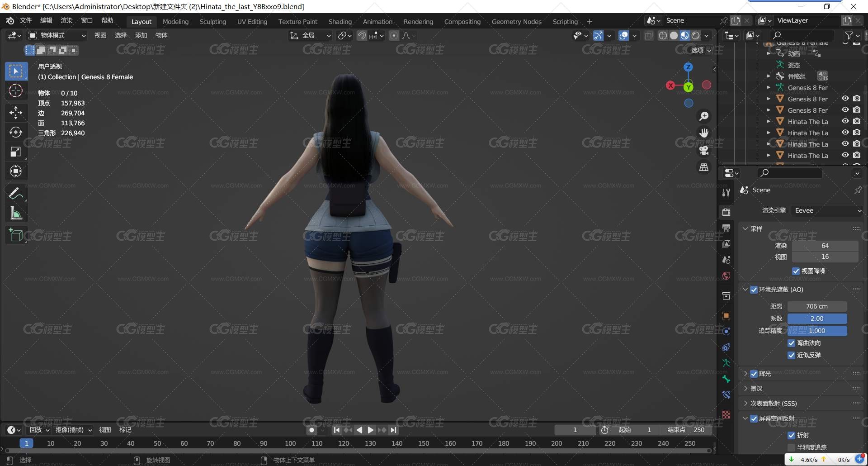Open the 选项 dropdown in viewport
This screenshot has width=868, height=466.
(701, 50)
